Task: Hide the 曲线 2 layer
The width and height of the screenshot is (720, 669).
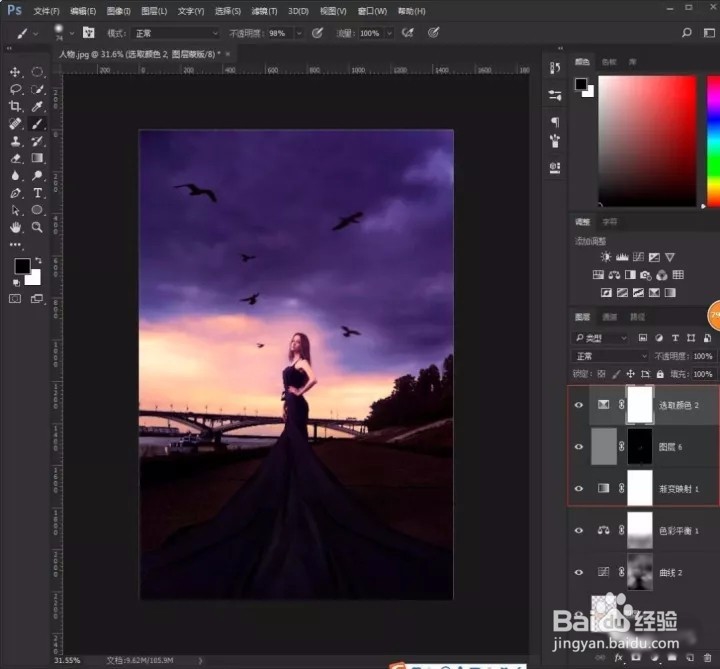Action: coord(579,572)
